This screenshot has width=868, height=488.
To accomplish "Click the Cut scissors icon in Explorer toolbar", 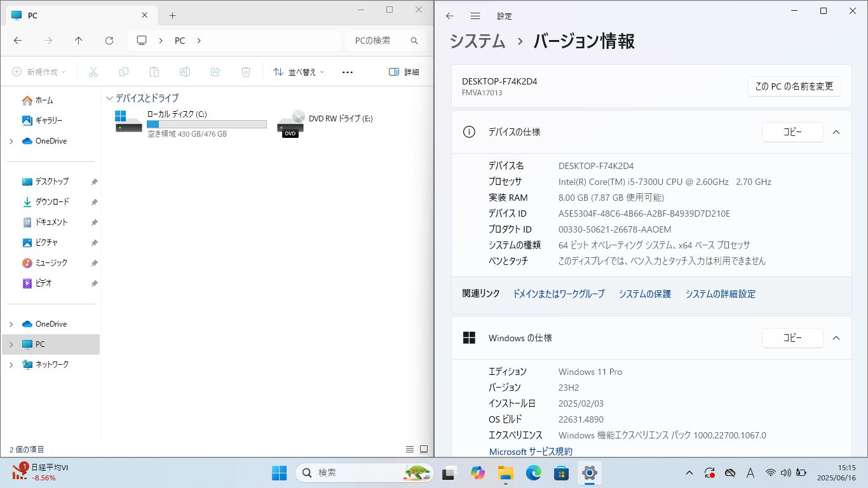I will pos(93,72).
